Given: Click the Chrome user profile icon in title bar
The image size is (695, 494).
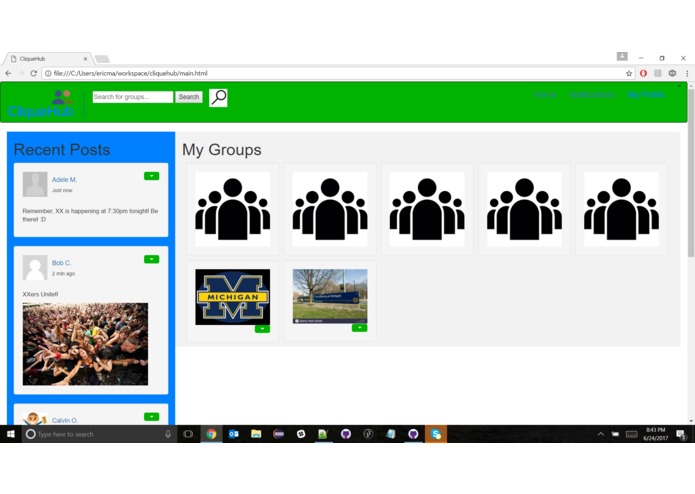Looking at the screenshot, I should tap(622, 56).
